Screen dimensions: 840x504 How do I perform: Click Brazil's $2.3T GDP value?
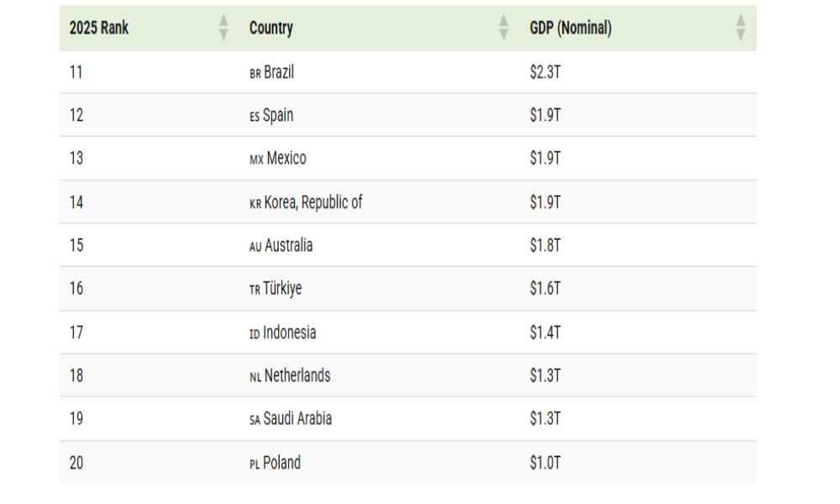tap(545, 73)
